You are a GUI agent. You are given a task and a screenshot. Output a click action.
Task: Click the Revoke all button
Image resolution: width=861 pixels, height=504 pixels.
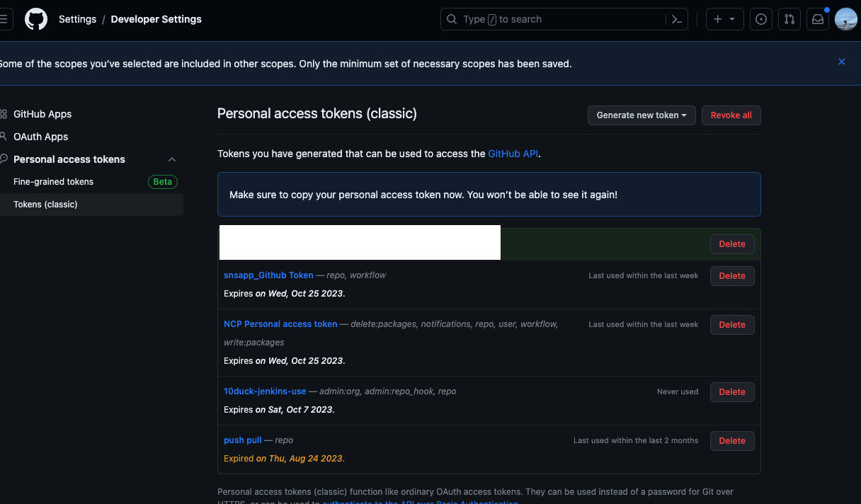(731, 115)
